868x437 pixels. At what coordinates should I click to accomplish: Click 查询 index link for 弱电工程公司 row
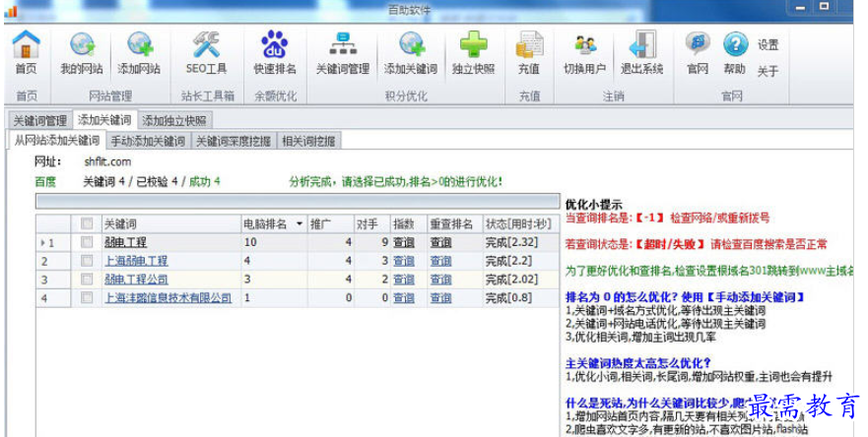click(403, 280)
